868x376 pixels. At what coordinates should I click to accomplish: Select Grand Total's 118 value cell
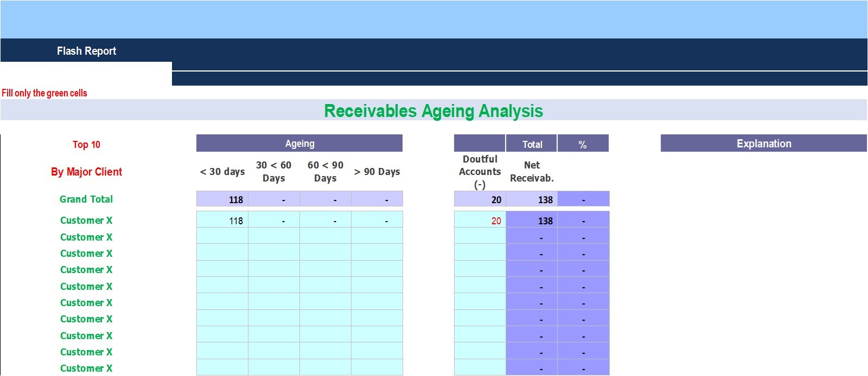pyautogui.click(x=222, y=199)
